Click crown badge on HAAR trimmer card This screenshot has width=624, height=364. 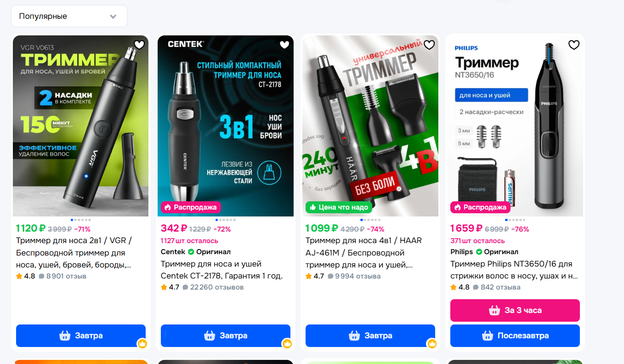tap(432, 343)
